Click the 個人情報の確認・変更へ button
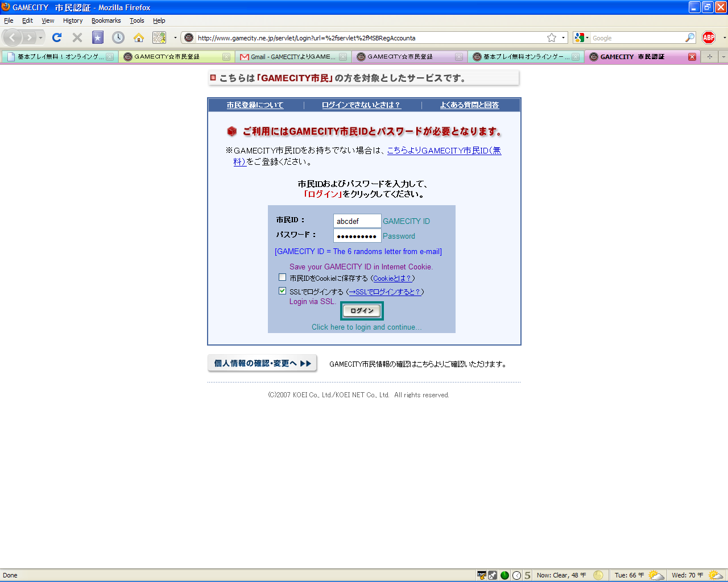Screen dimensions: 728x582 (262, 364)
